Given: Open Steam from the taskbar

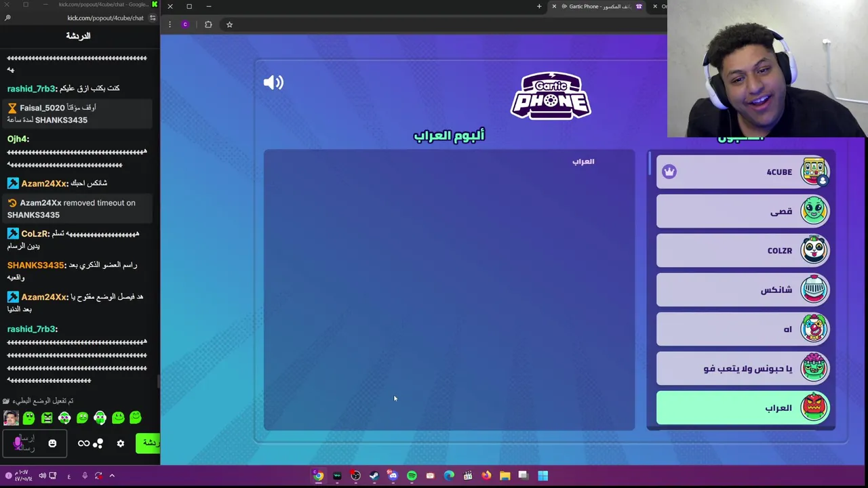Looking at the screenshot, I should tap(374, 476).
